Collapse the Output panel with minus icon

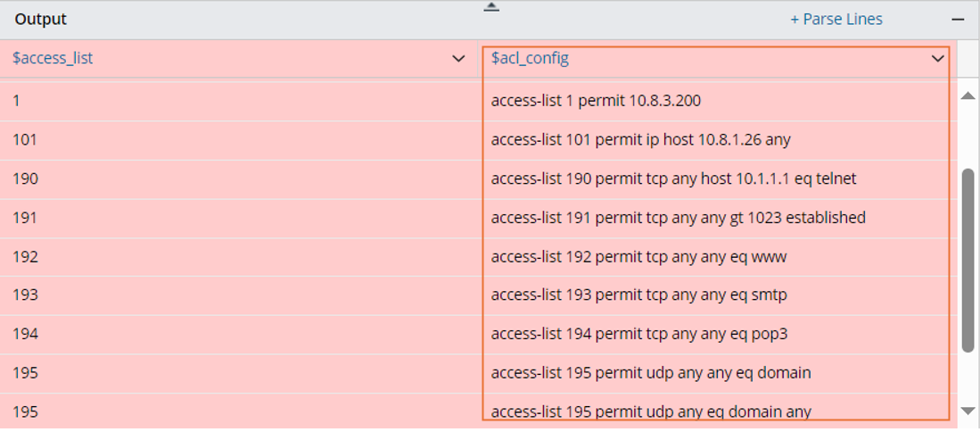coord(959,19)
